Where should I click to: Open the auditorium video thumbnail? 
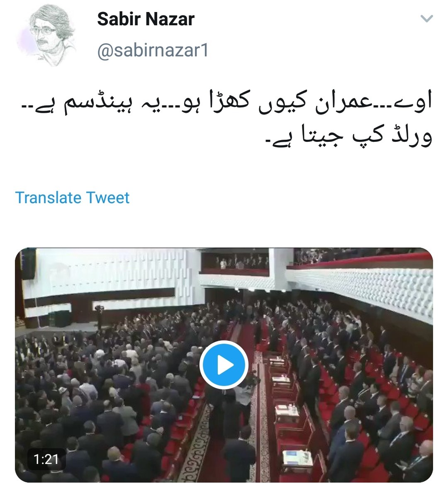224,365
